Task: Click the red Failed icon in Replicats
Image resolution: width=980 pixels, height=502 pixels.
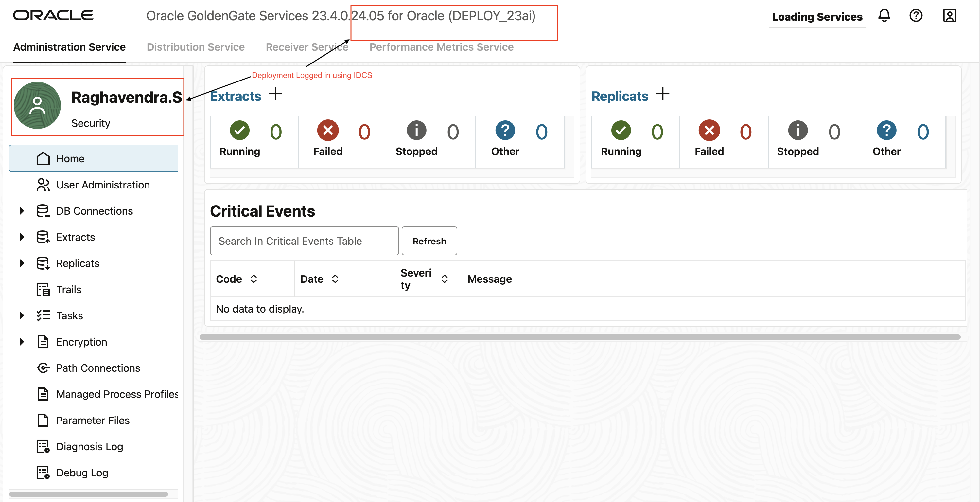Action: tap(709, 130)
